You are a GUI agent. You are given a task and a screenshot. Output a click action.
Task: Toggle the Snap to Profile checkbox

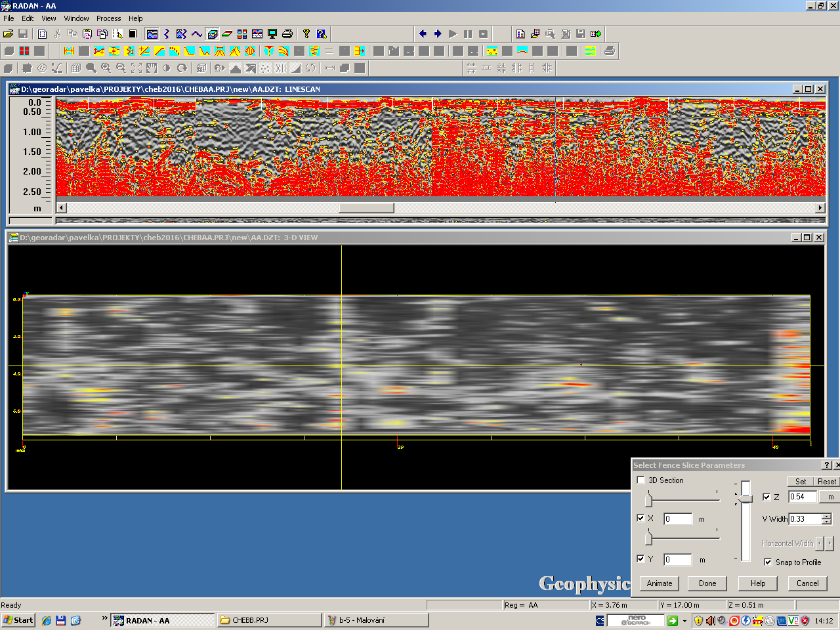pos(768,562)
